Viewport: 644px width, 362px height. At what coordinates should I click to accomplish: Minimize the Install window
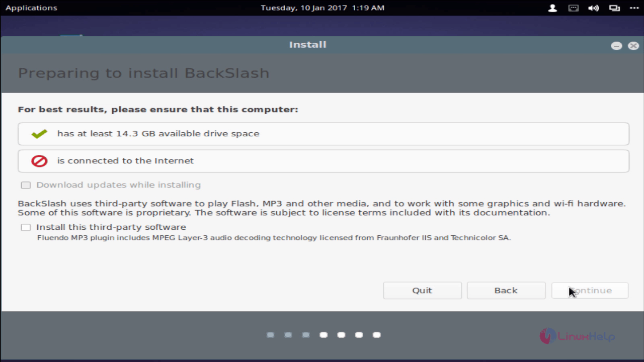point(616,46)
